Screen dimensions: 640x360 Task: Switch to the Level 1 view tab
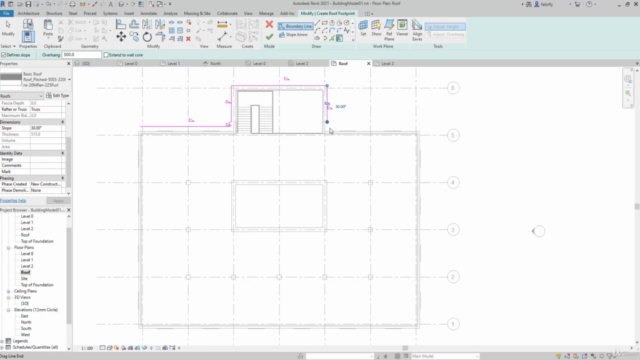pyautogui.click(x=170, y=64)
